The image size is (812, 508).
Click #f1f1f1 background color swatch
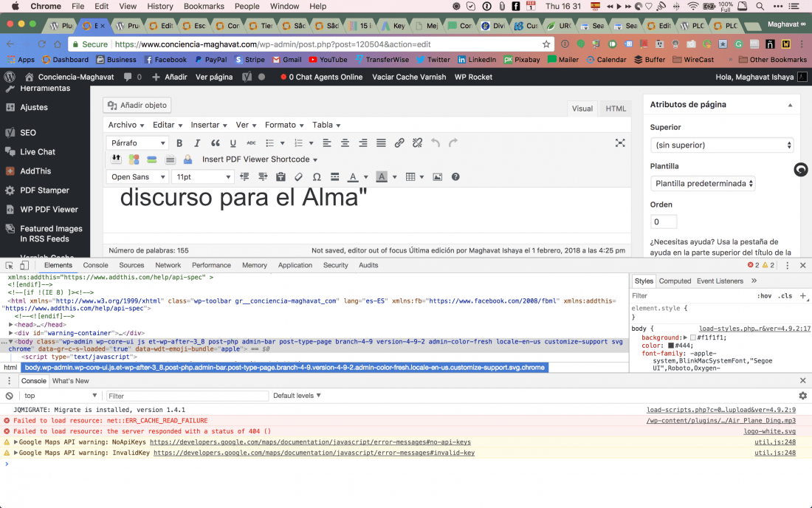(693, 337)
